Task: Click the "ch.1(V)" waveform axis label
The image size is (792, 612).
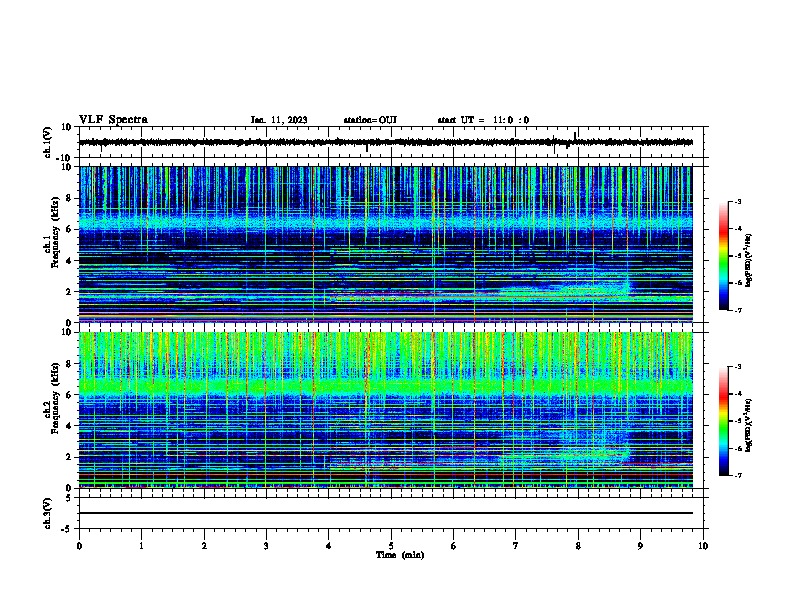Action: [x=48, y=142]
